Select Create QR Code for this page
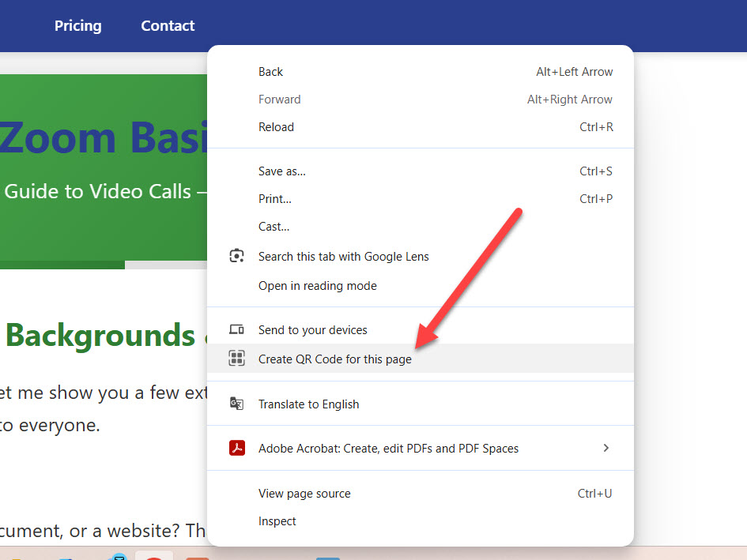Image resolution: width=747 pixels, height=560 pixels. (335, 359)
